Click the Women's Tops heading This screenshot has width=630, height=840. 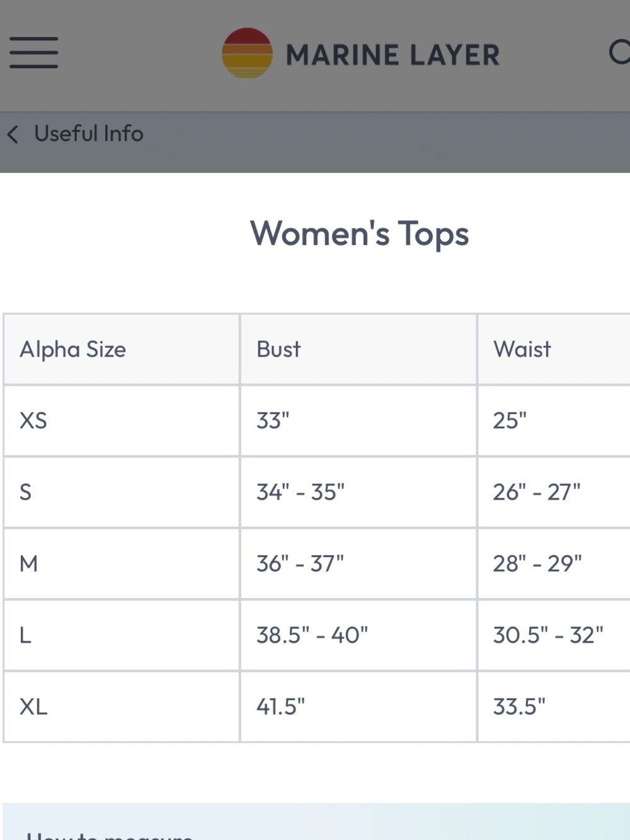click(x=360, y=234)
